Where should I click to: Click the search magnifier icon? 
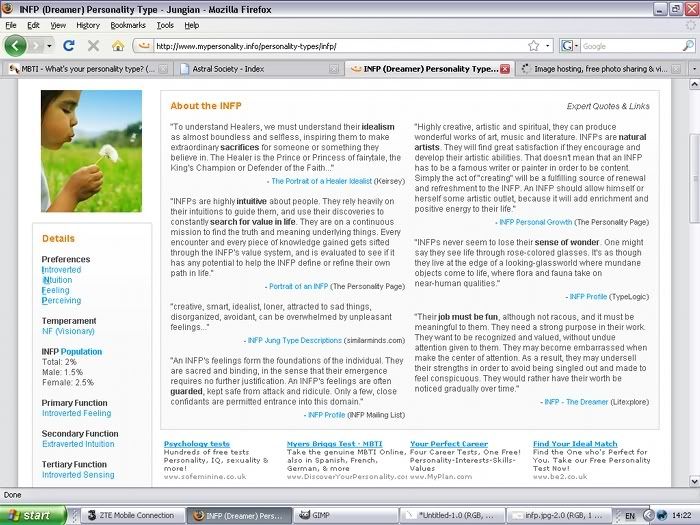click(688, 46)
